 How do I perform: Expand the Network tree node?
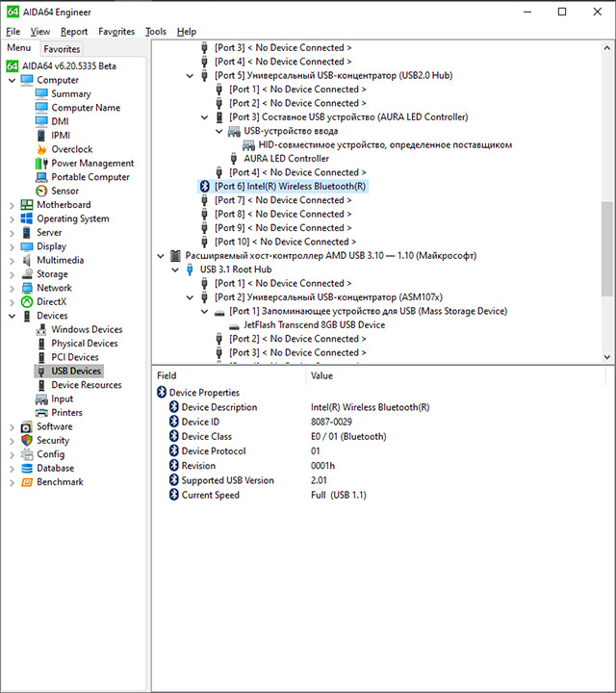point(12,288)
